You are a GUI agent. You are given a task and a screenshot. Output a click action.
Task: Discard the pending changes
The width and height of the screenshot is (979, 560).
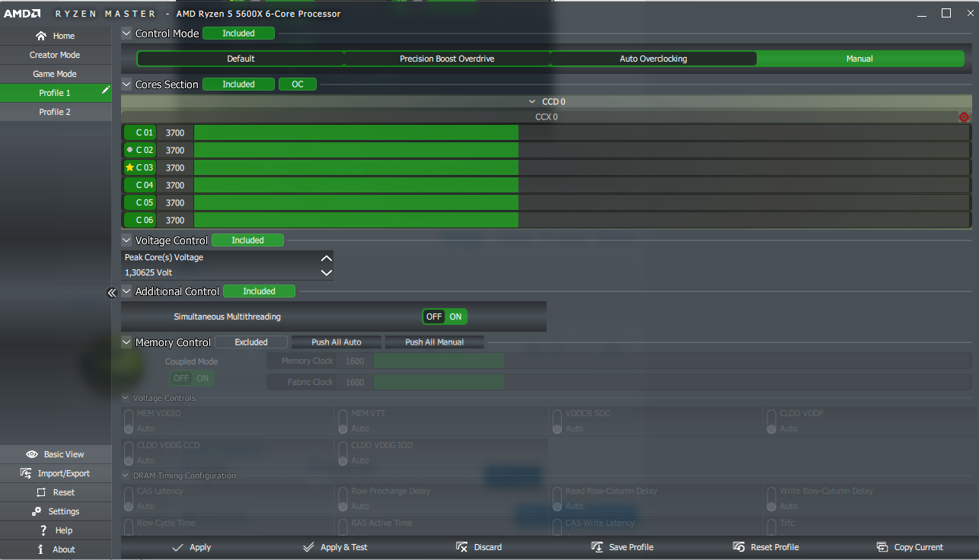(479, 547)
